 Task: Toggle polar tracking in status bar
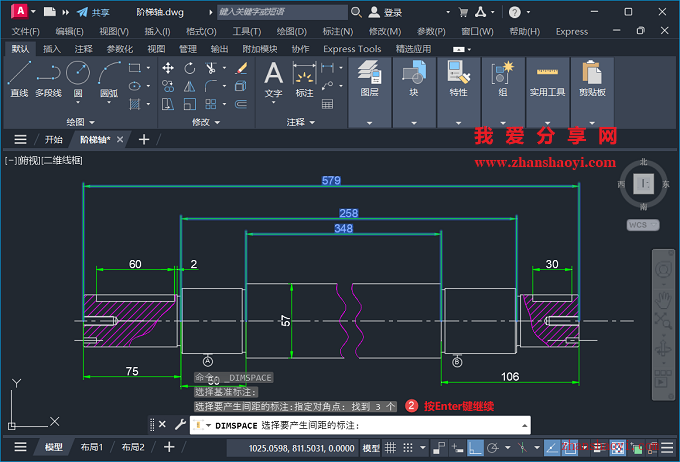click(x=492, y=448)
